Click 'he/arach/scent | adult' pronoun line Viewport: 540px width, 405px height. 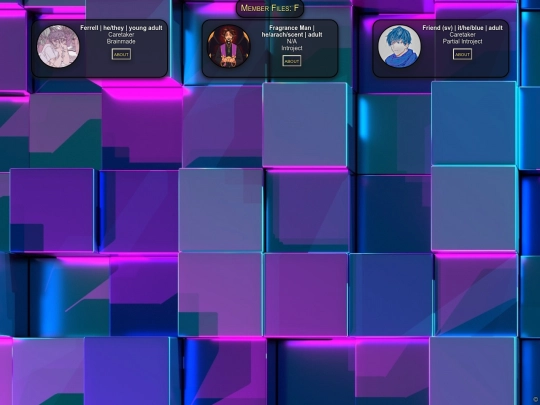tap(292, 35)
